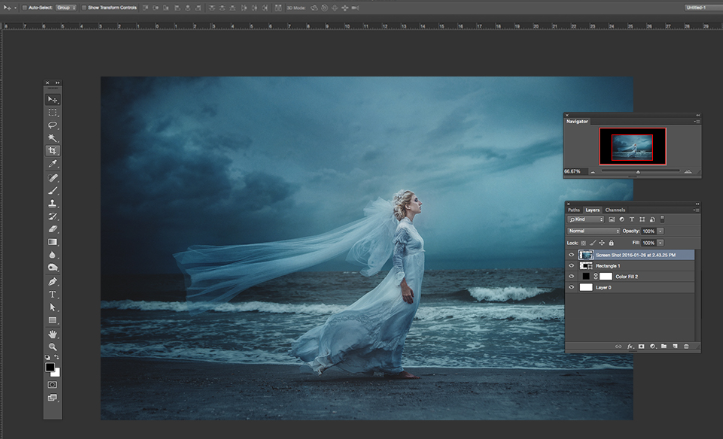The image size is (723, 439).
Task: Enable the Auto-Select checkbox
Action: (x=24, y=7)
